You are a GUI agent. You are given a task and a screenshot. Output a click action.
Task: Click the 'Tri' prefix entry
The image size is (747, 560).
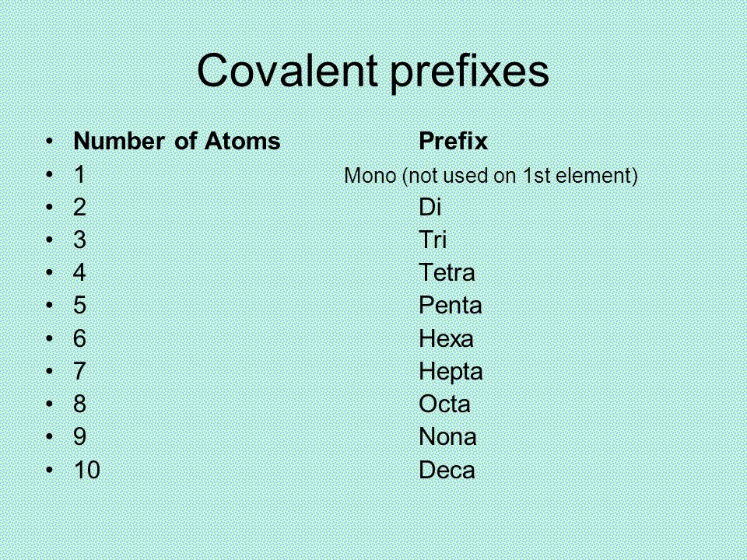(433, 240)
